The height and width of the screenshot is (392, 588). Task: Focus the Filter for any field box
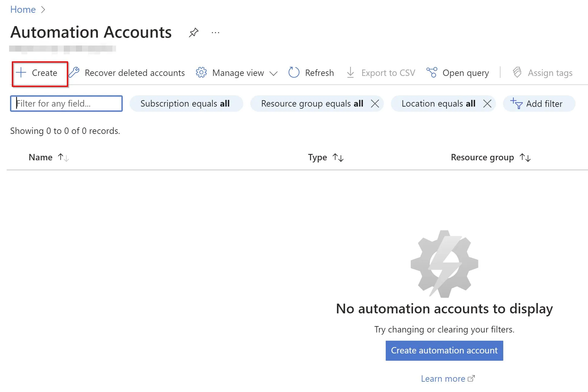click(x=66, y=104)
